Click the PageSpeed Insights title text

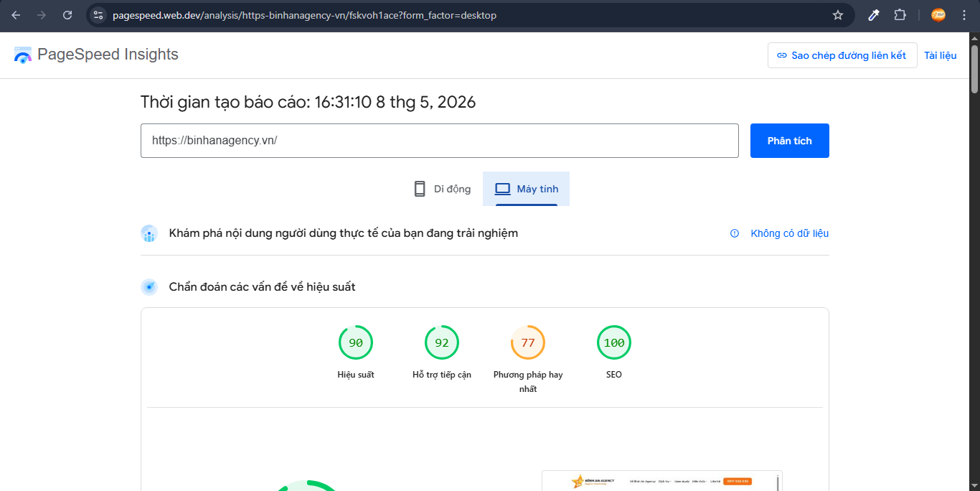point(108,55)
